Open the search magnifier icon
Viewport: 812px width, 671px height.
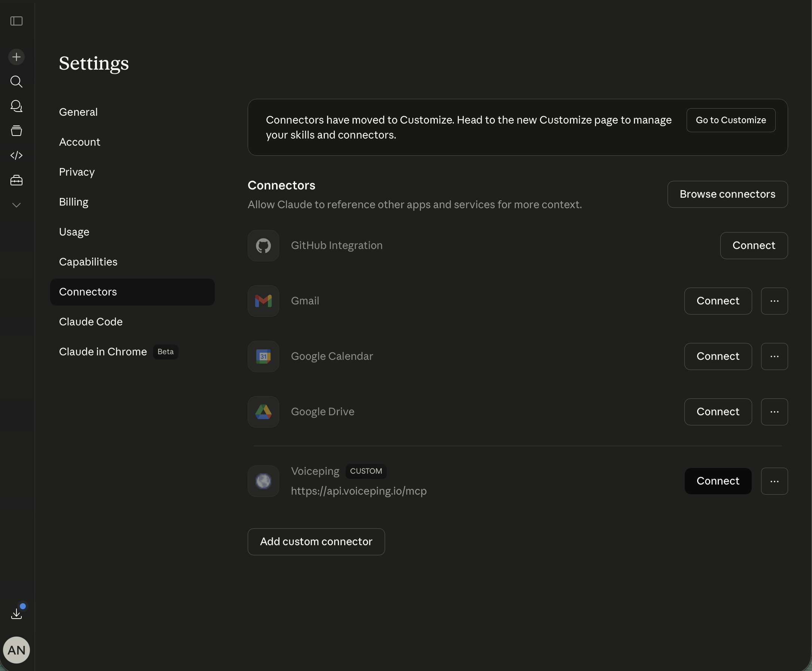(16, 82)
